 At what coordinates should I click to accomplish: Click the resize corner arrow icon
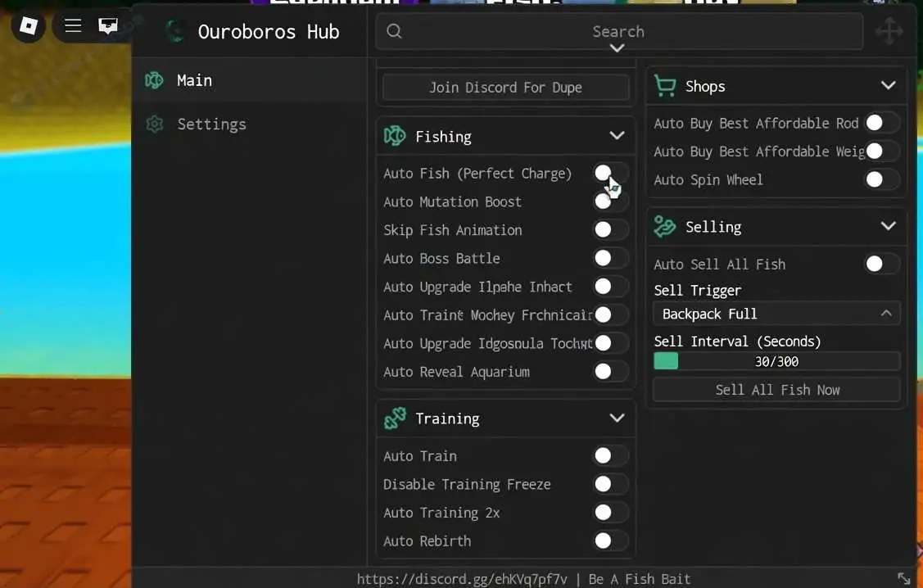pos(903,579)
